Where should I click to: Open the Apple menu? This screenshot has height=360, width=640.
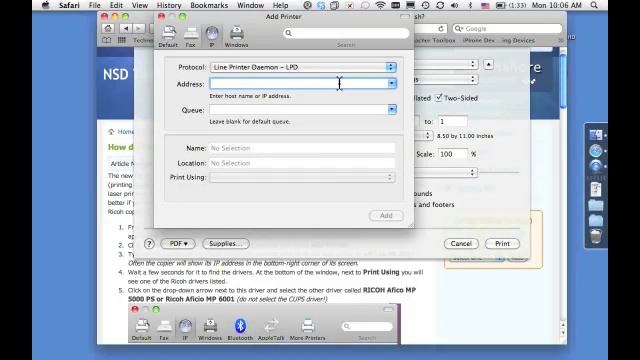click(x=45, y=5)
